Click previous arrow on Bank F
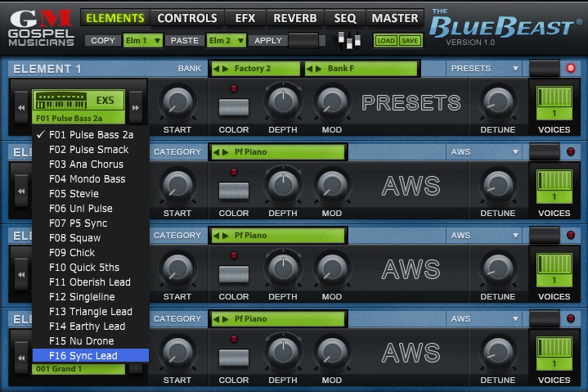 click(309, 69)
